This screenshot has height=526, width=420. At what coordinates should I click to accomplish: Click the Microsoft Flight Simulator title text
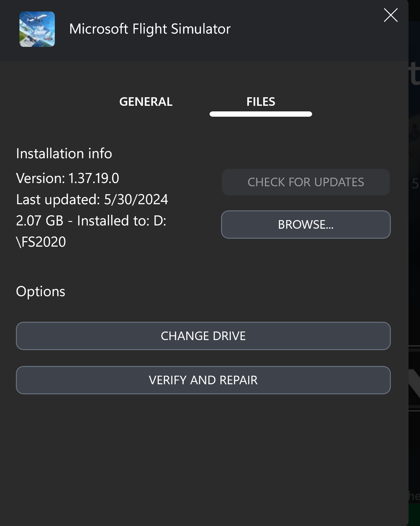[x=150, y=29]
